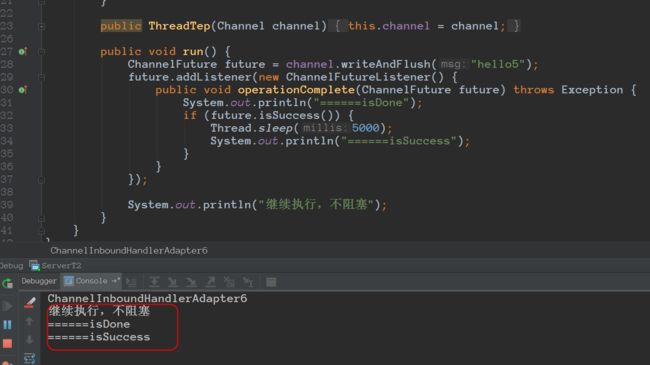This screenshot has height=365, width=650.
Task: Click the ThreadTep constructor name
Action: 179,26
